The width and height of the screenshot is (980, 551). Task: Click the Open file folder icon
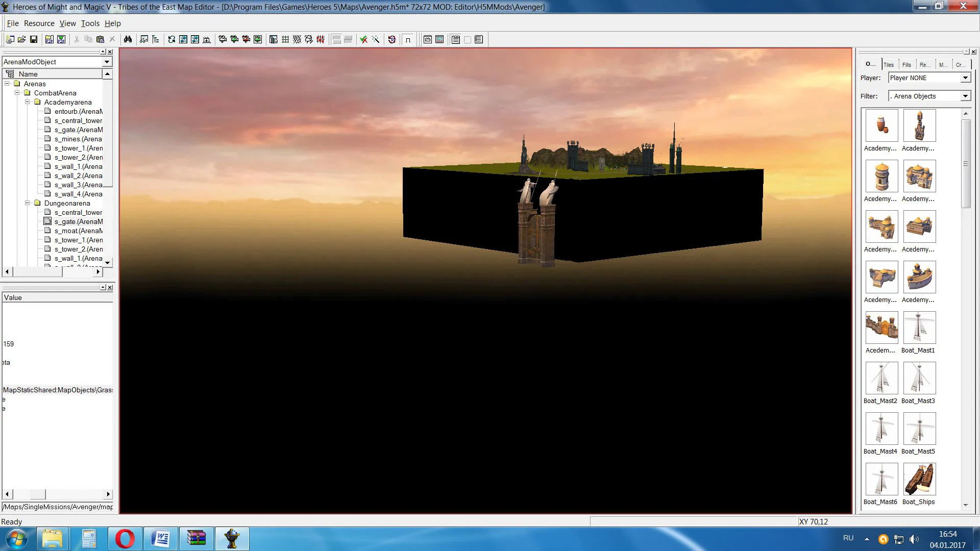click(x=22, y=39)
